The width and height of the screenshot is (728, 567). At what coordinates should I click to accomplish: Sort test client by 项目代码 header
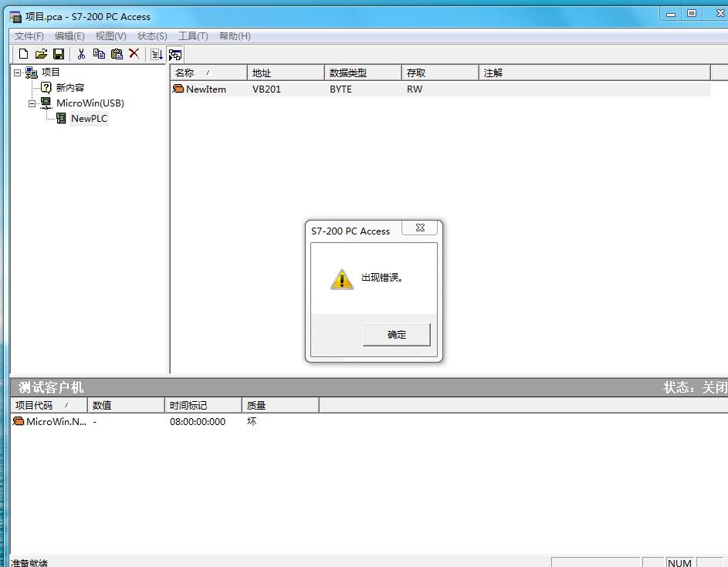49,405
